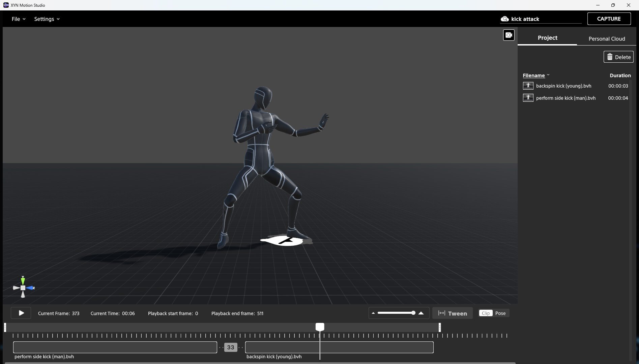Click the XYZ axis orientation gizmo
The width and height of the screenshot is (639, 364).
[23, 287]
